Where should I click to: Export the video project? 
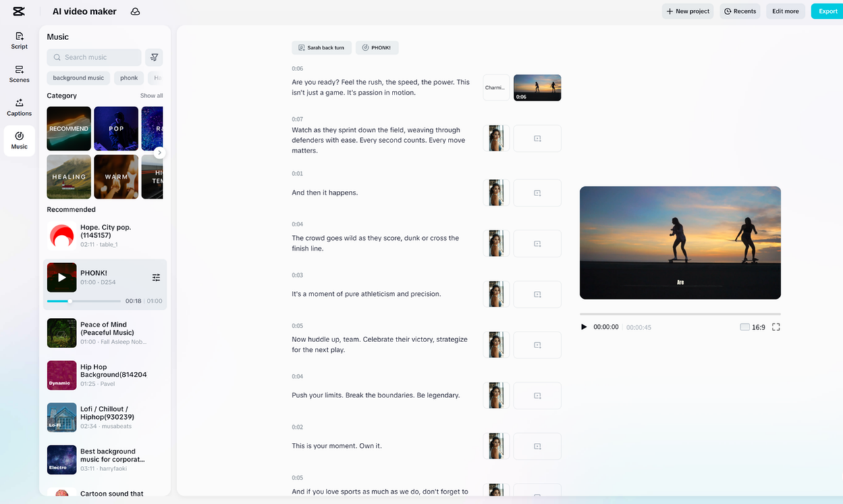coord(828,11)
